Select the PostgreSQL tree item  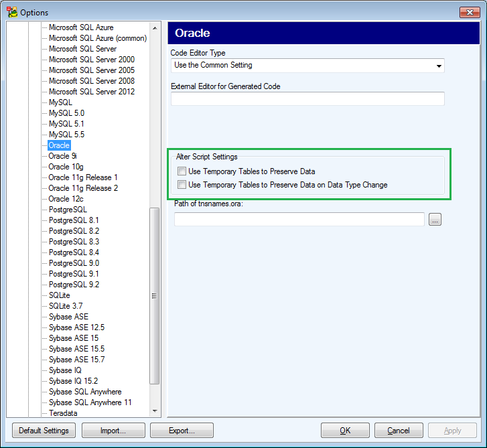[68, 210]
